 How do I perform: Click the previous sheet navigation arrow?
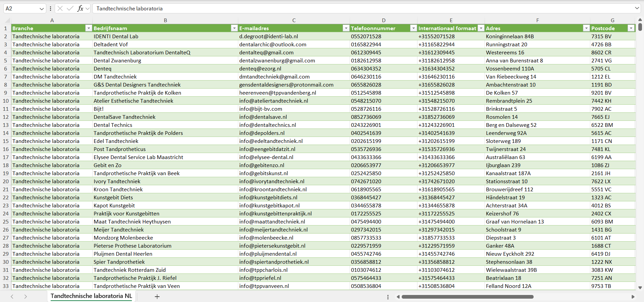(x=12, y=297)
